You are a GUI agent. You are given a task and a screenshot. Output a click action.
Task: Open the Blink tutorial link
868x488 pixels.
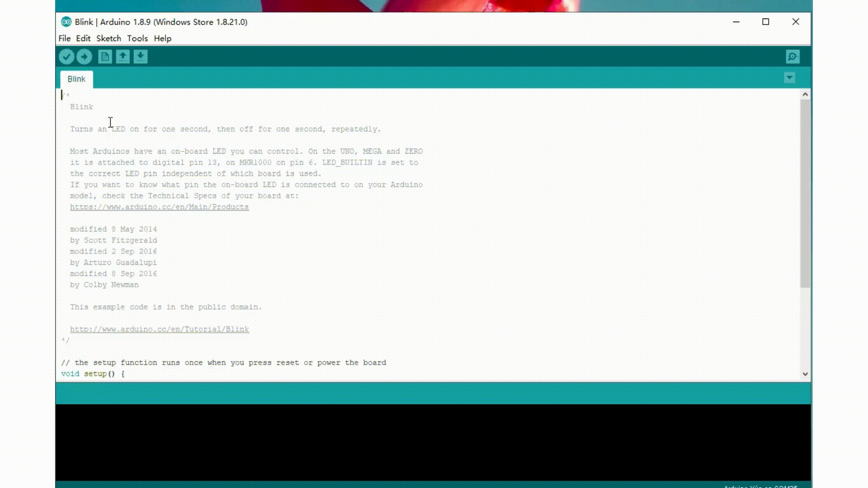coord(159,329)
